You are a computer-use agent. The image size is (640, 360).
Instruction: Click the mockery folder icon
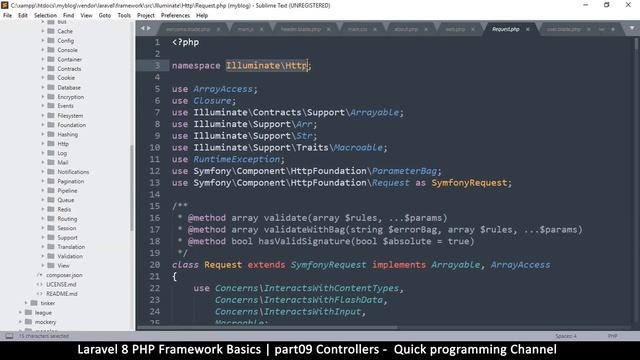(29, 322)
